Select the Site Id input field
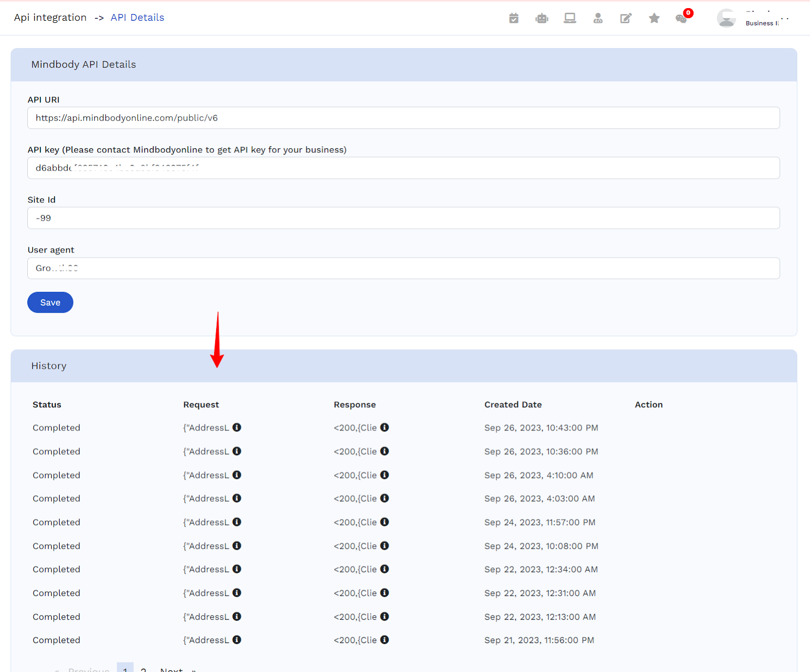The width and height of the screenshot is (810, 672). click(x=403, y=218)
